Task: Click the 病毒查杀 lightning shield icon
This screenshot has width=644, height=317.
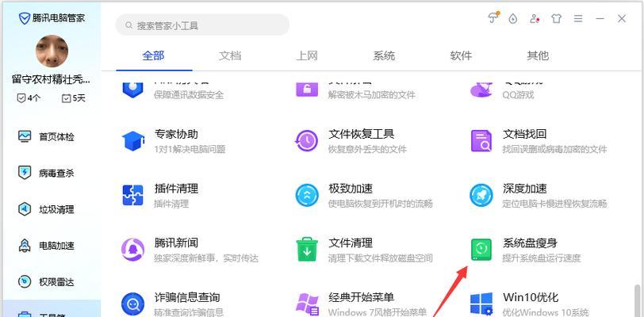Action: [x=25, y=173]
